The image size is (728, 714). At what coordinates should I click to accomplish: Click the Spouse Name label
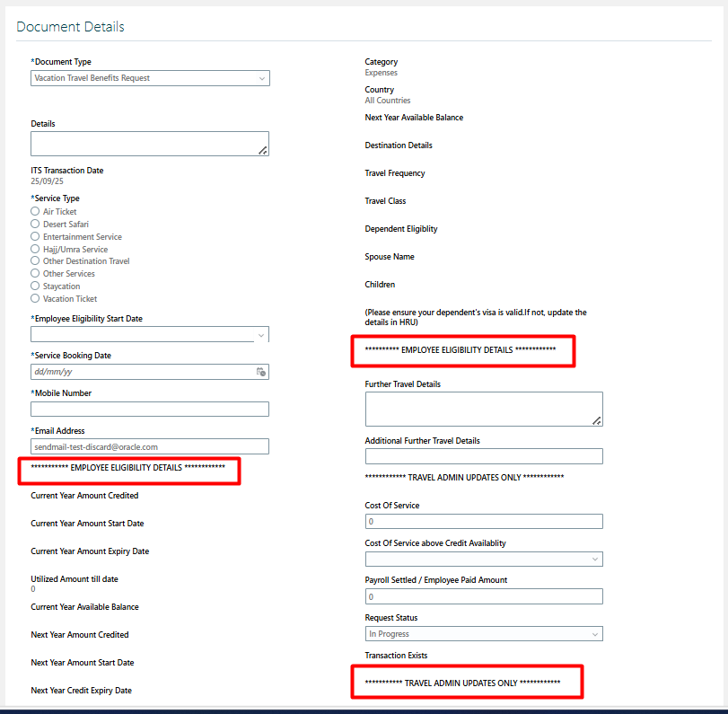coord(390,257)
